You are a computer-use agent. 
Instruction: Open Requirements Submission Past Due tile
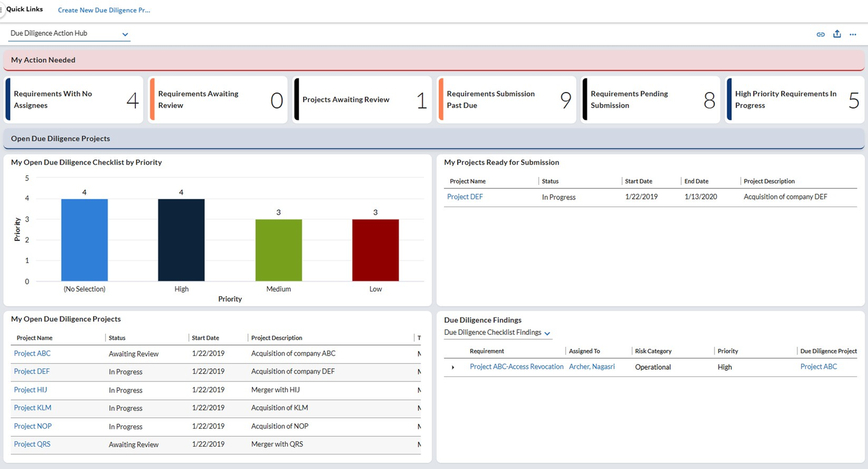pos(507,99)
